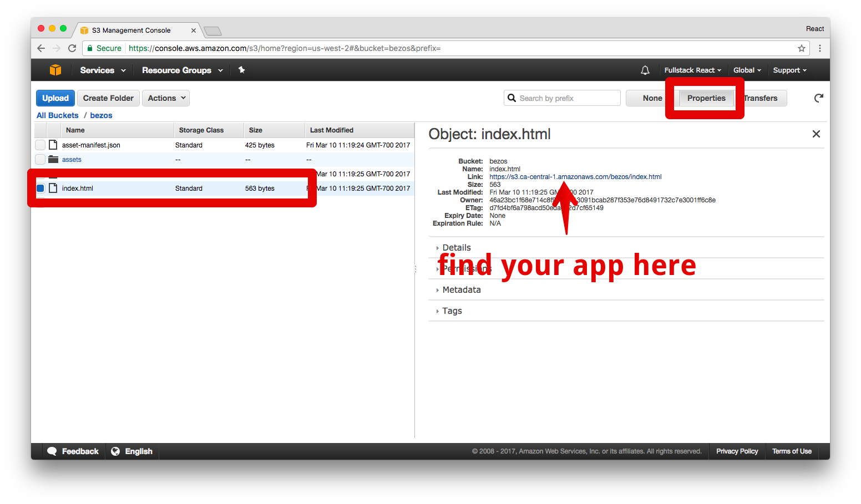Image resolution: width=861 pixels, height=504 pixels.
Task: Bookmark the page with star icon
Action: point(802,48)
